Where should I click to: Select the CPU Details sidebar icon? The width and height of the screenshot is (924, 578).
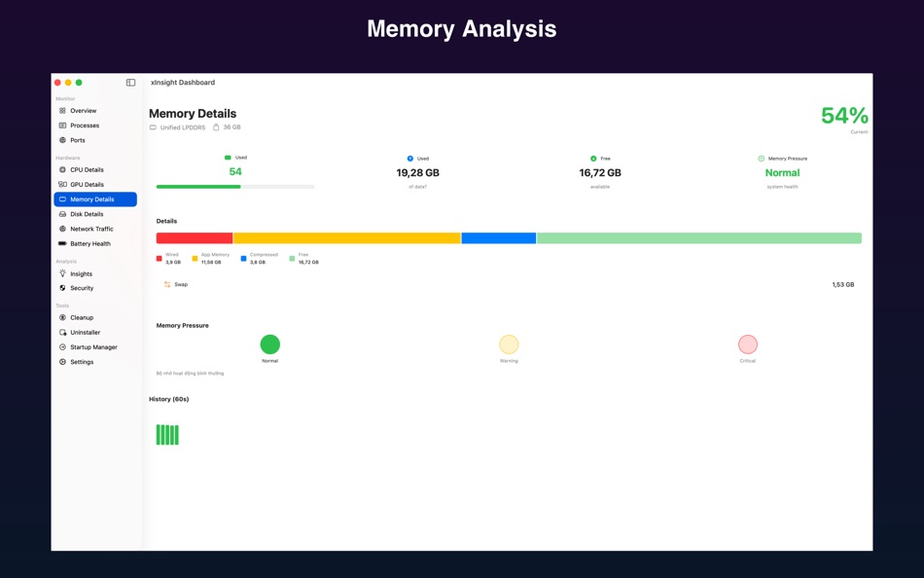(63, 169)
